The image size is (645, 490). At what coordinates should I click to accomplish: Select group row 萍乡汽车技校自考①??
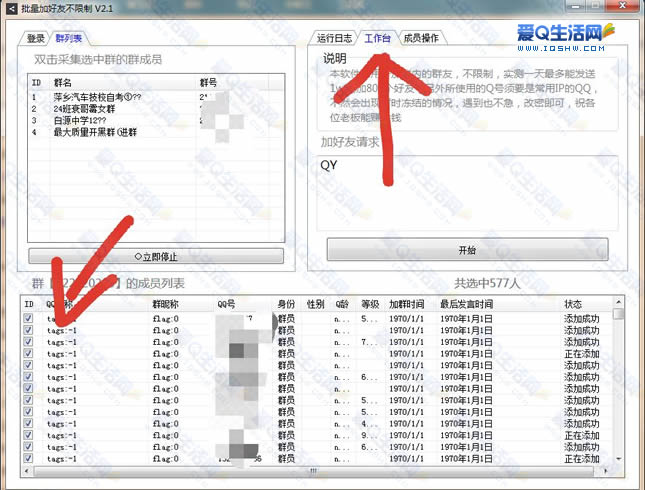point(156,98)
